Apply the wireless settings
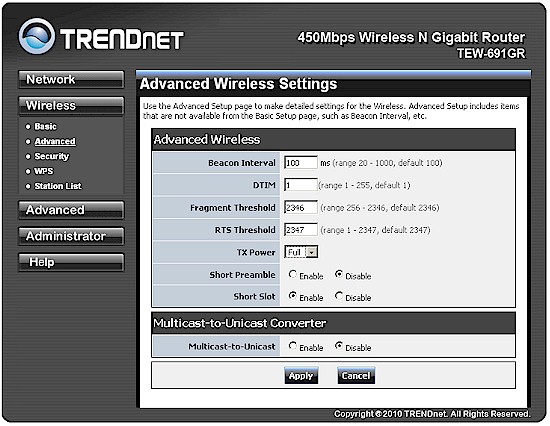This screenshot has width=550, height=426. pyautogui.click(x=301, y=376)
